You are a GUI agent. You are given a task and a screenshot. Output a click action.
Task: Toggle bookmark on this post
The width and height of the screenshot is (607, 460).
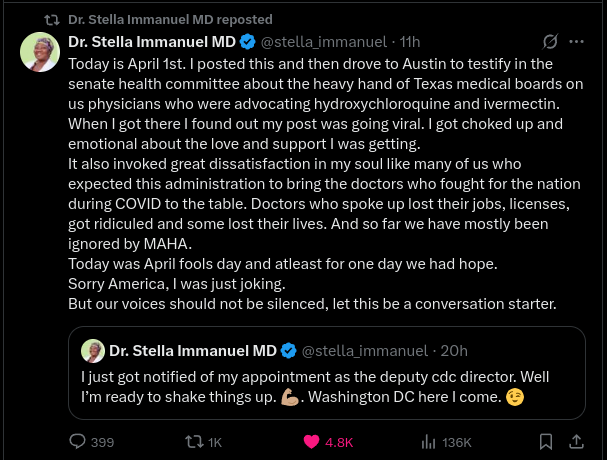pos(546,441)
